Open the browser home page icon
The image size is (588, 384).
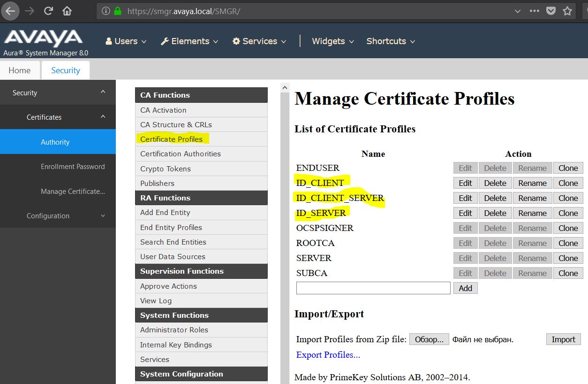pos(68,11)
